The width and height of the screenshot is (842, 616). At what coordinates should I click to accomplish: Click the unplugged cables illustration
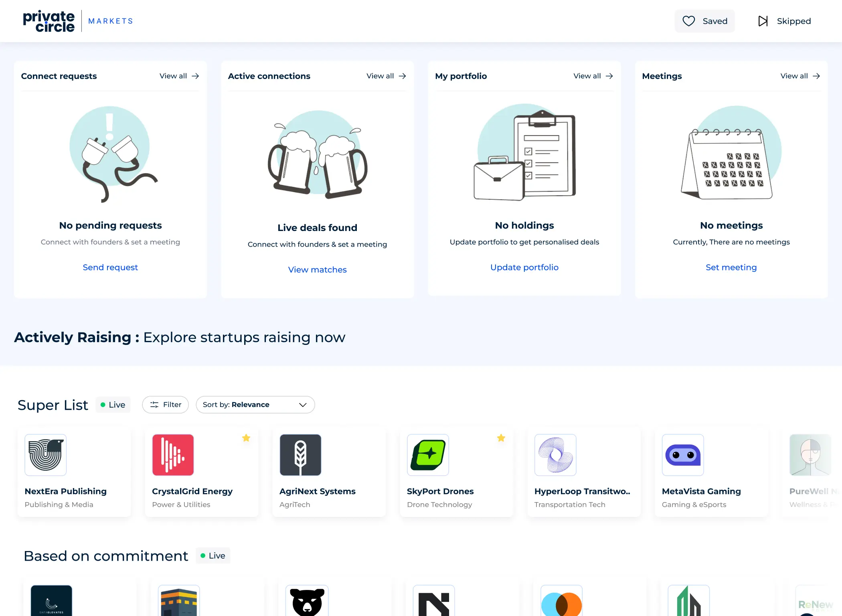click(114, 154)
